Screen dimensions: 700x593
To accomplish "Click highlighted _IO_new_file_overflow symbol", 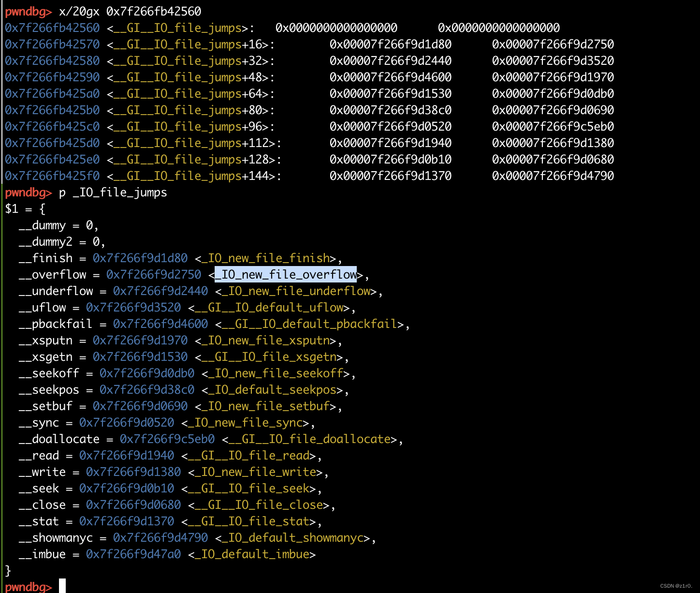I will [x=286, y=274].
